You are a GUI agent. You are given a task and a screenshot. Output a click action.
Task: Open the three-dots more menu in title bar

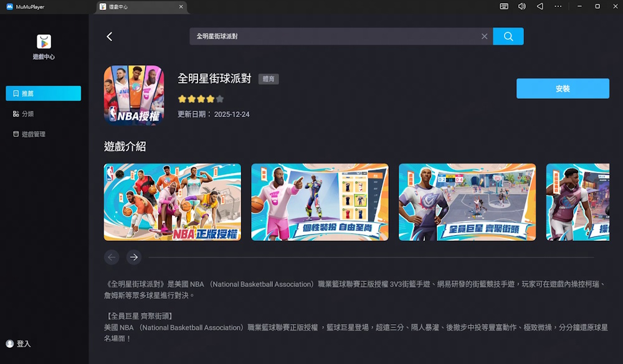(x=558, y=6)
